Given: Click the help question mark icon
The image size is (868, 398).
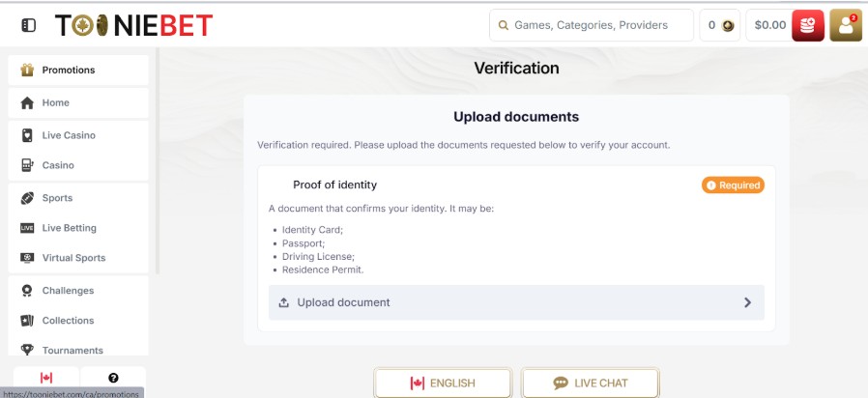Looking at the screenshot, I should [113, 378].
